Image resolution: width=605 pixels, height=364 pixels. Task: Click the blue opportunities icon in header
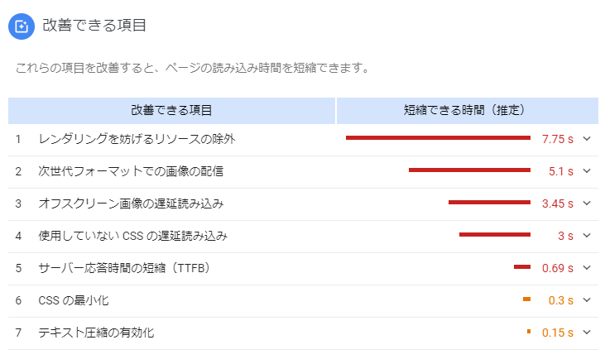click(x=21, y=26)
